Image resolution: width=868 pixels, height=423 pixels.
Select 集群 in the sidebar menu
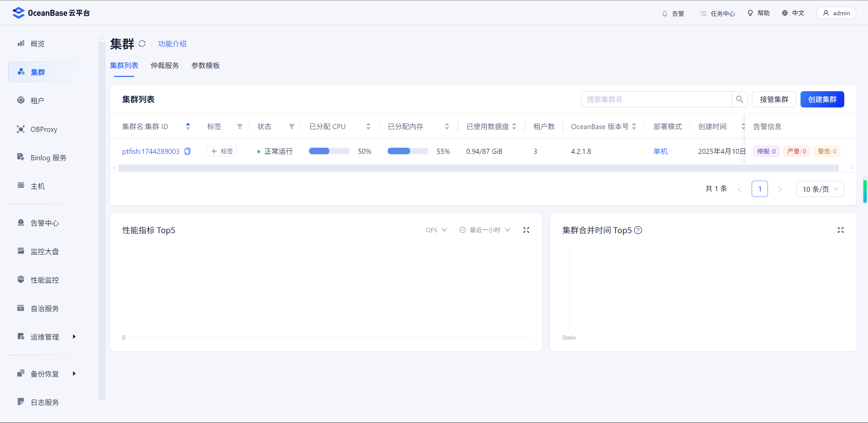click(x=53, y=72)
